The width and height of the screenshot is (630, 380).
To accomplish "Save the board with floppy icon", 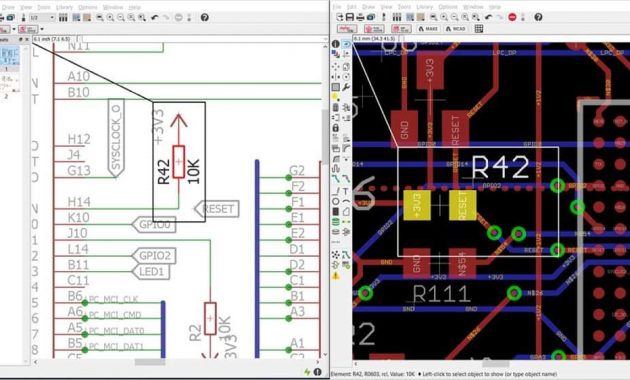I will coord(350,17).
